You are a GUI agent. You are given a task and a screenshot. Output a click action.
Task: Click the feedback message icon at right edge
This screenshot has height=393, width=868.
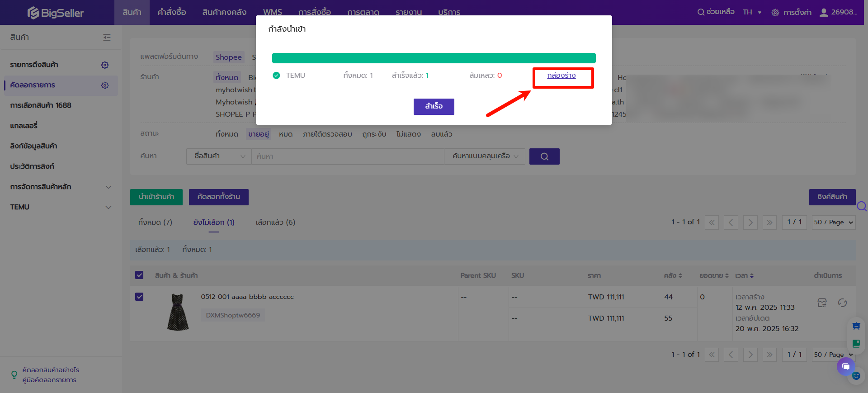point(856,326)
